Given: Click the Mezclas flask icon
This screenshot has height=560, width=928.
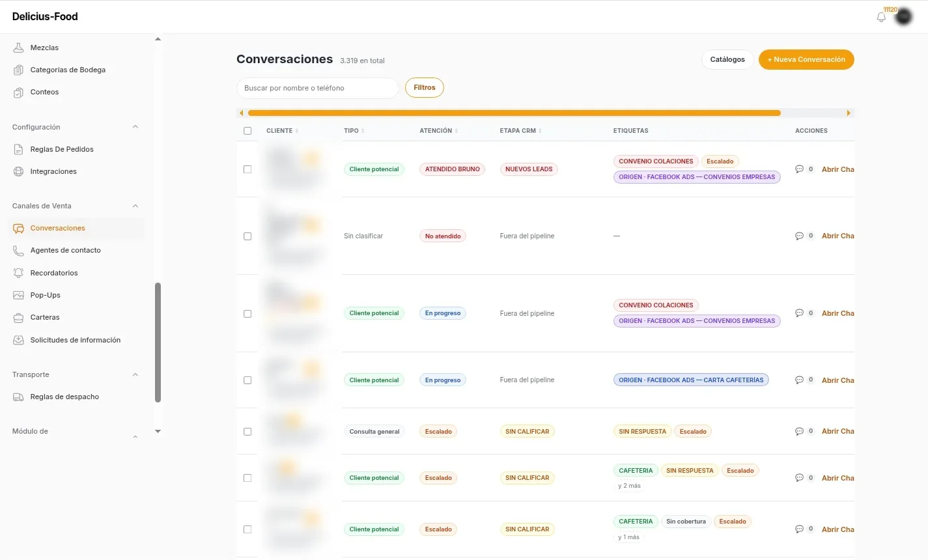Looking at the screenshot, I should click(x=18, y=48).
